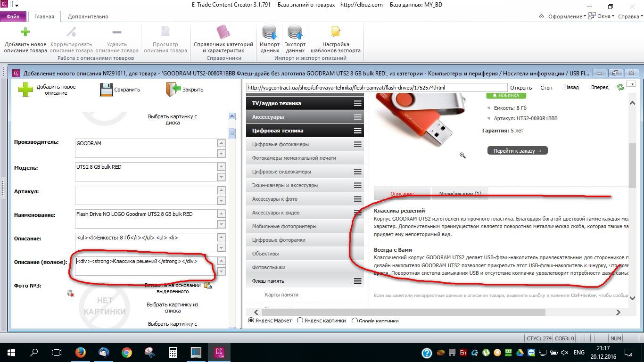
Task: Click the Save floppy disk icon
Action: coord(107,90)
